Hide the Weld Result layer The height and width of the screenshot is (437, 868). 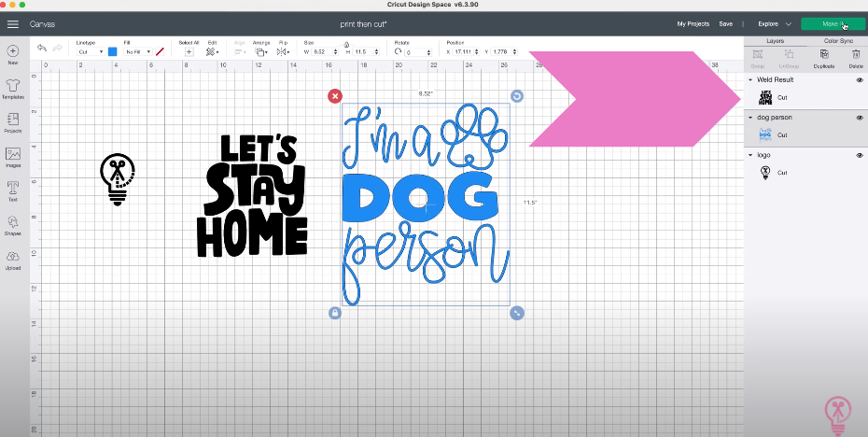(x=860, y=79)
